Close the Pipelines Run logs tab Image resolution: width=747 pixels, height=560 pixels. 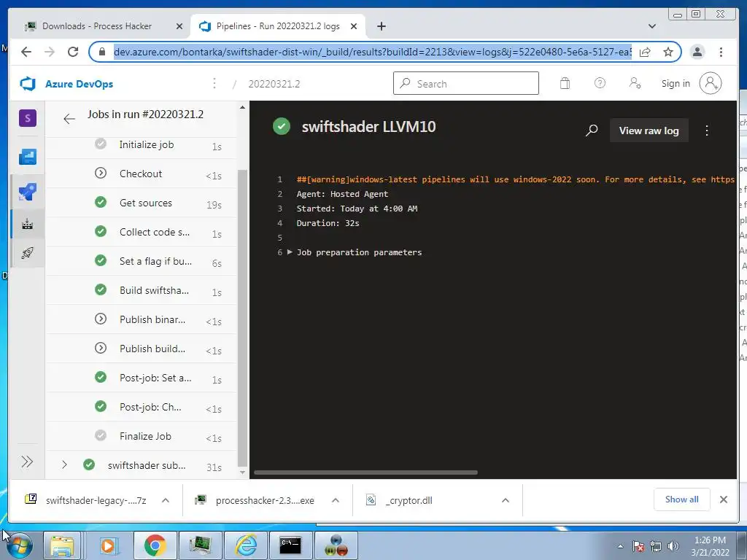(x=354, y=26)
